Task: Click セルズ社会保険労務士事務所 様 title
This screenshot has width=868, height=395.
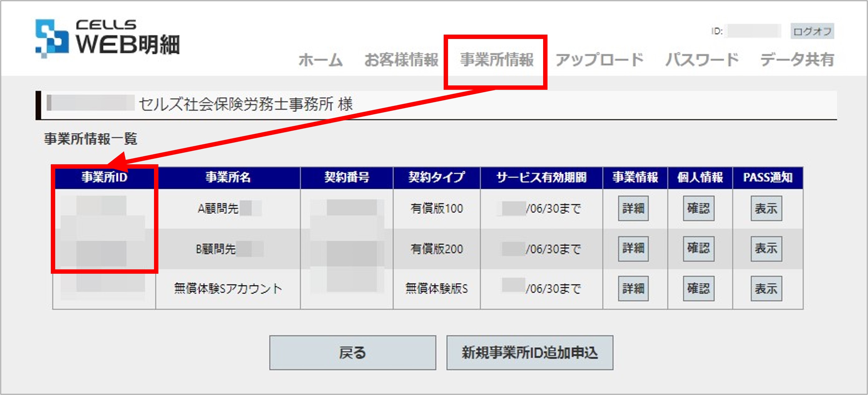Action: 246,104
